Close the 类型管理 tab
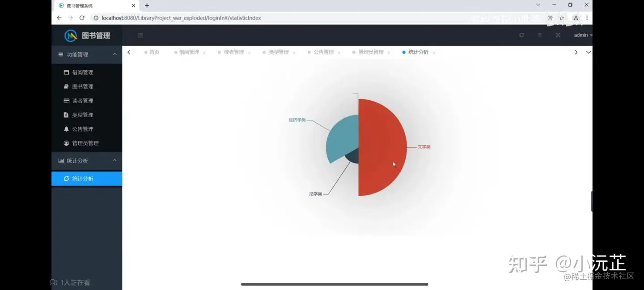The image size is (644, 290). [x=294, y=52]
